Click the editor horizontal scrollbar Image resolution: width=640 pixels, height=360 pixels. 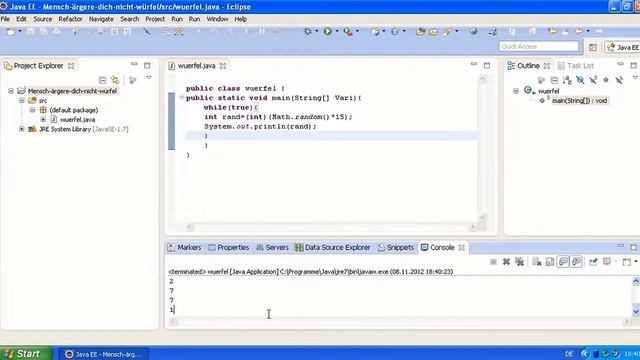(x=331, y=227)
